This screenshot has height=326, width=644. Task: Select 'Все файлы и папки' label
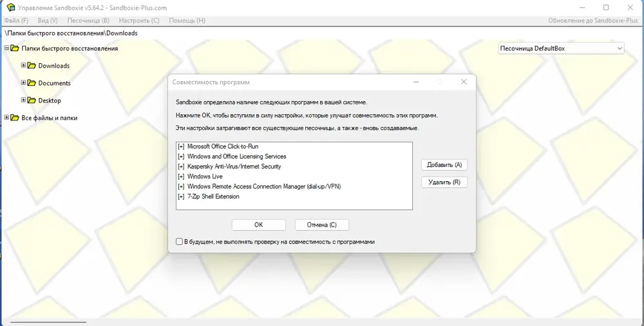tap(50, 118)
